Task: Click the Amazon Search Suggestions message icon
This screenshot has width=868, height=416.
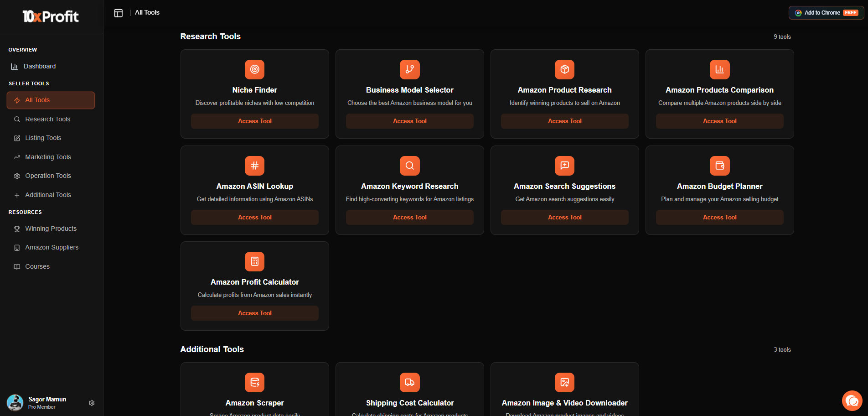Action: tap(565, 166)
